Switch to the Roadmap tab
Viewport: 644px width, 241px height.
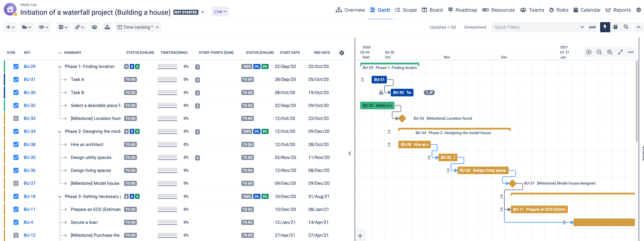pyautogui.click(x=466, y=10)
